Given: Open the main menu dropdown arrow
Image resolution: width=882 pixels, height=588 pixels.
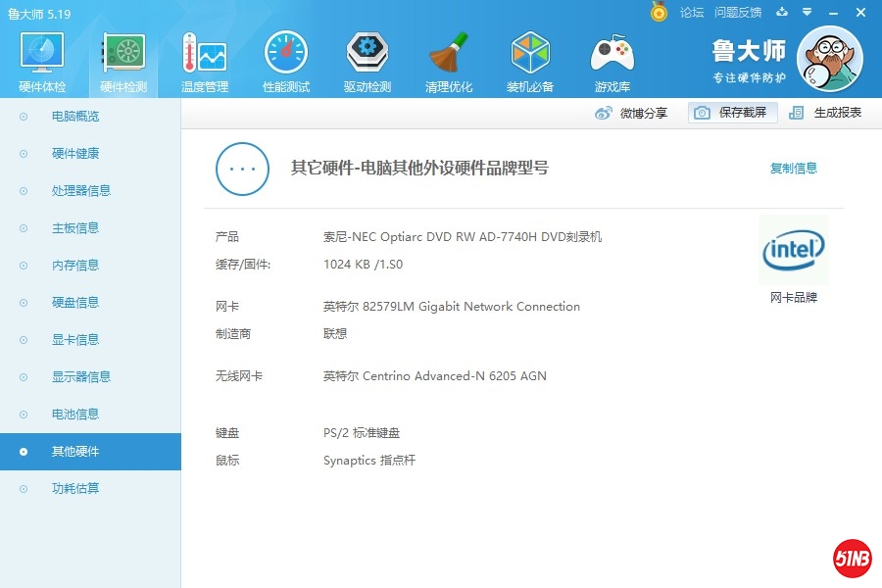Looking at the screenshot, I should click(x=807, y=12).
